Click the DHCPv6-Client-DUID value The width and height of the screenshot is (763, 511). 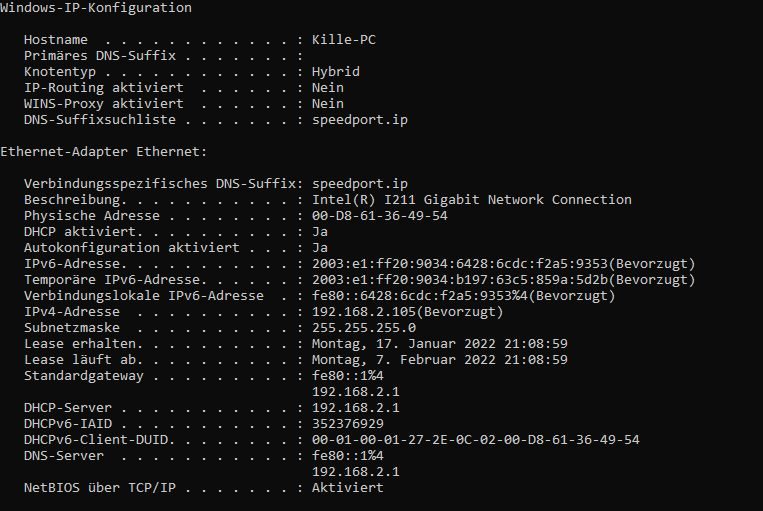pyautogui.click(x=475, y=439)
